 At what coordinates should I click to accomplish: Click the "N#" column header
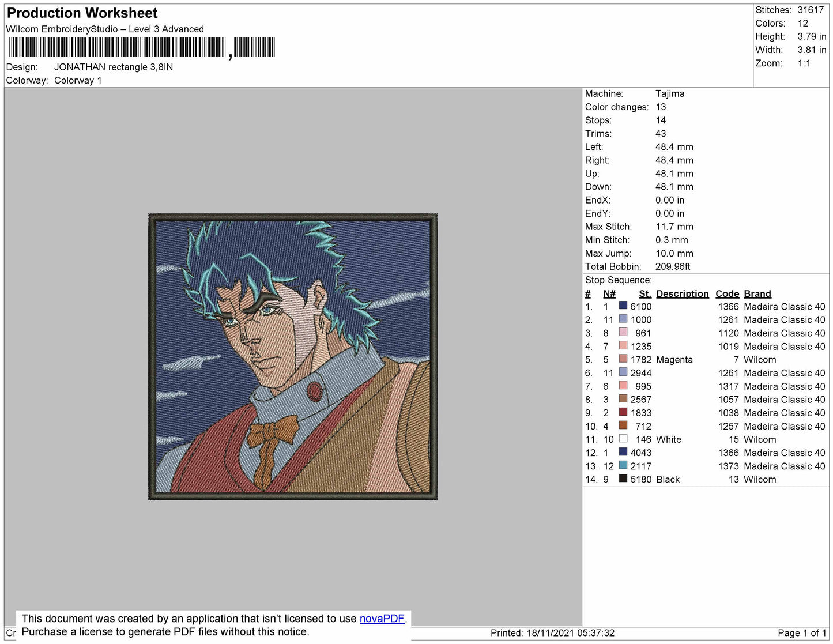point(609,294)
